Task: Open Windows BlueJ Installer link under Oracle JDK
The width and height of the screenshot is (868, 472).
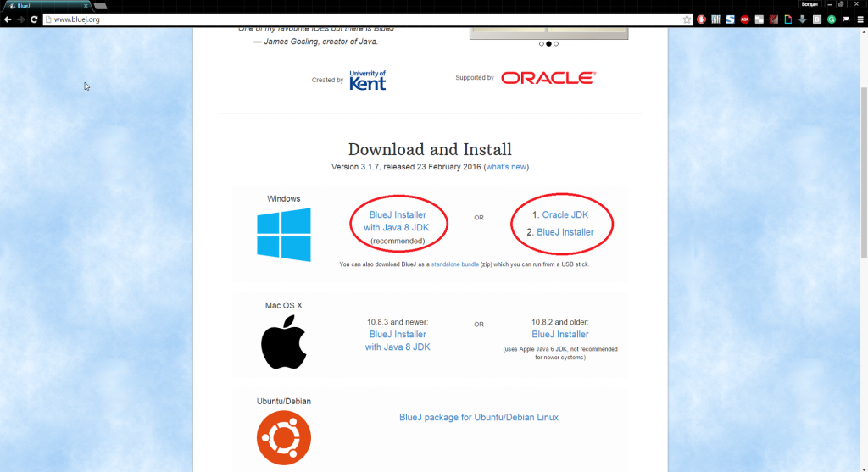Action: [x=565, y=232]
